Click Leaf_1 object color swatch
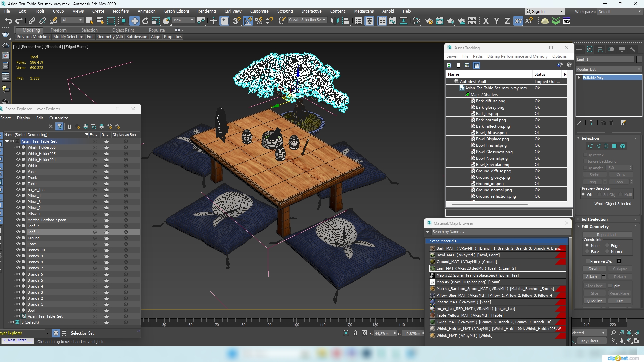Viewport: 644px width, 362px height. 639,59
